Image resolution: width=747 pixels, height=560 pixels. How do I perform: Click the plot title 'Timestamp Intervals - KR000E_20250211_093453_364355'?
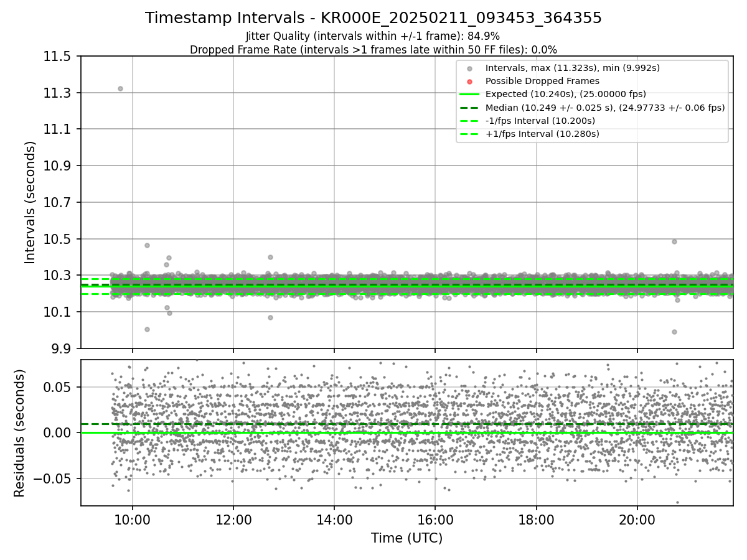pyautogui.click(x=374, y=18)
